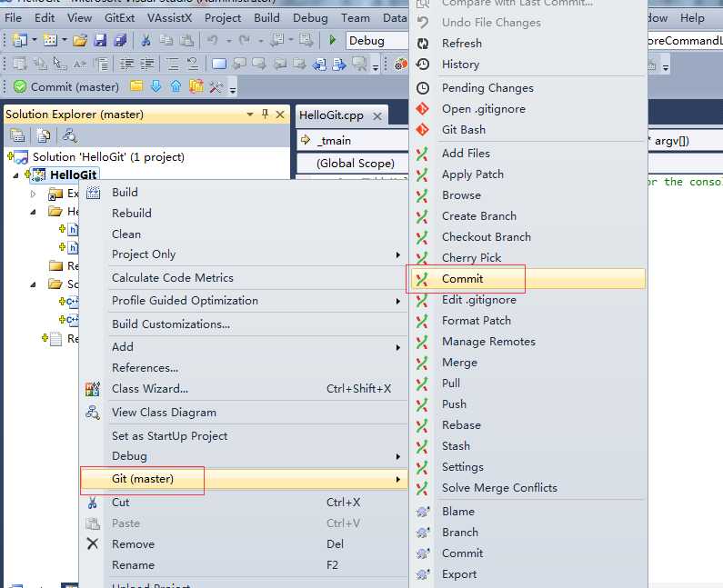Click the Properties icon in Solution Explorer

click(x=17, y=135)
